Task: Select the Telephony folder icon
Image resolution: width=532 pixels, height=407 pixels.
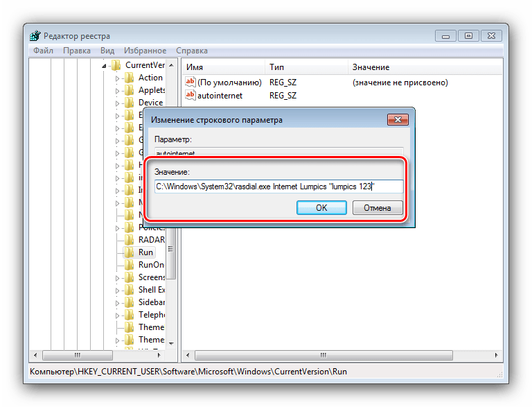Action: click(x=129, y=315)
